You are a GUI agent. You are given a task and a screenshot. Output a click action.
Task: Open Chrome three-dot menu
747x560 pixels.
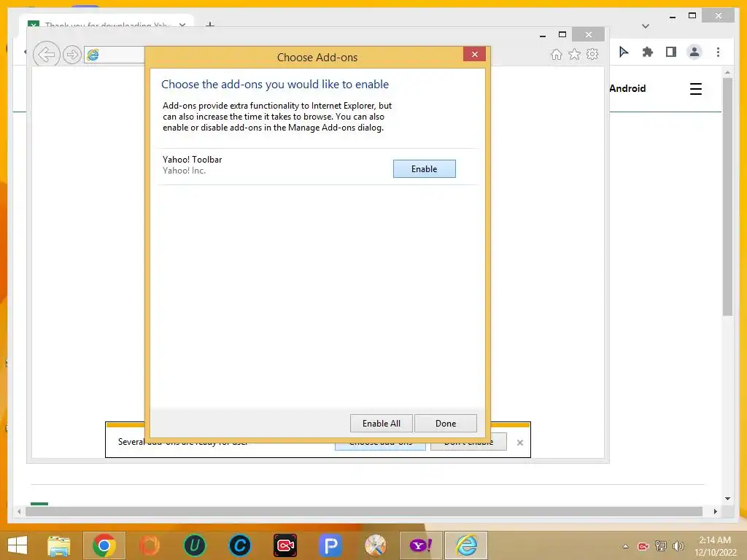pyautogui.click(x=718, y=52)
